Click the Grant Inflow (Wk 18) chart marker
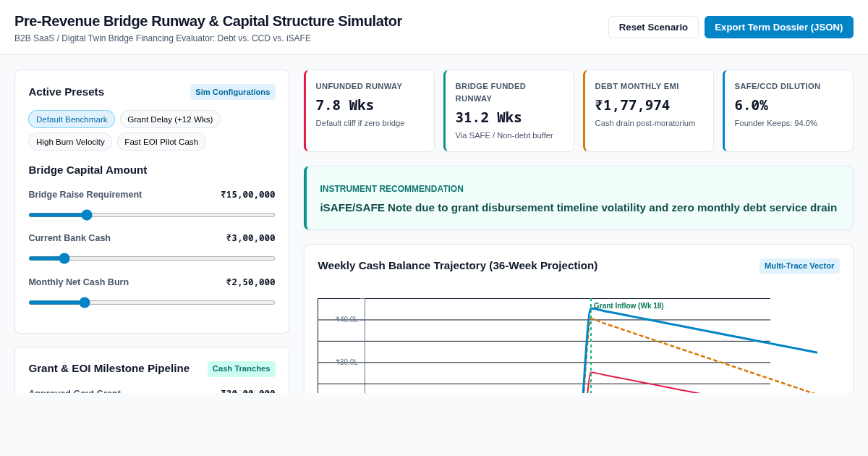The height and width of the screenshot is (456, 868). coord(629,306)
